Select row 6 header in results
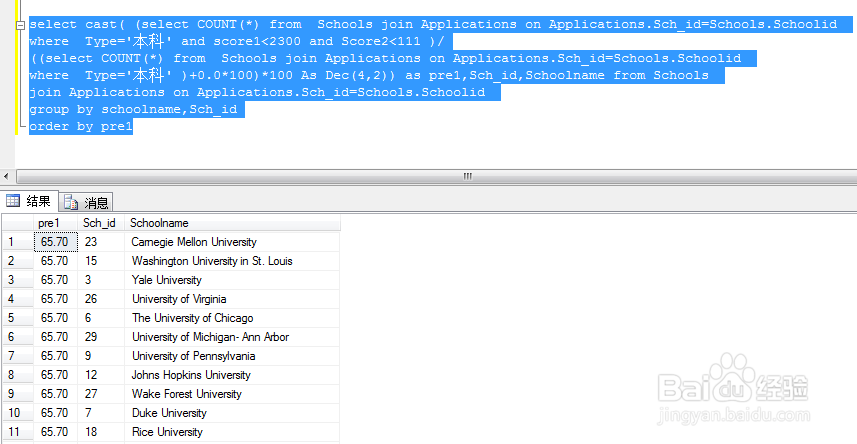 (18, 337)
